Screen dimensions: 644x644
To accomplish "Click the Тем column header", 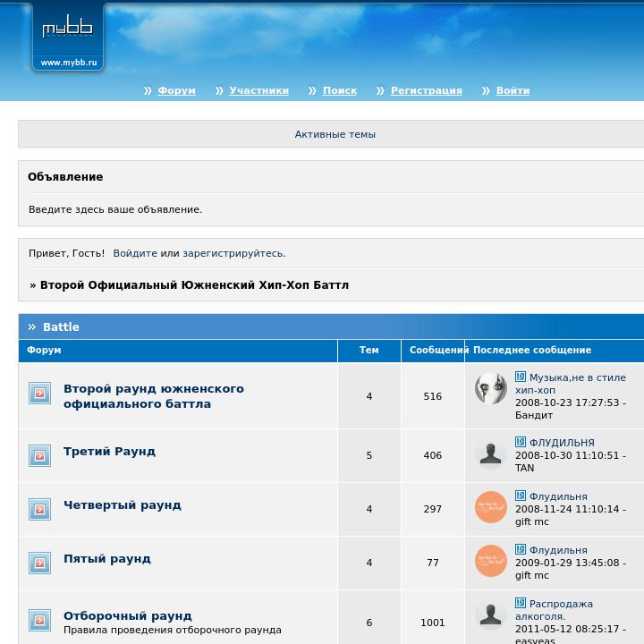I will [x=369, y=350].
